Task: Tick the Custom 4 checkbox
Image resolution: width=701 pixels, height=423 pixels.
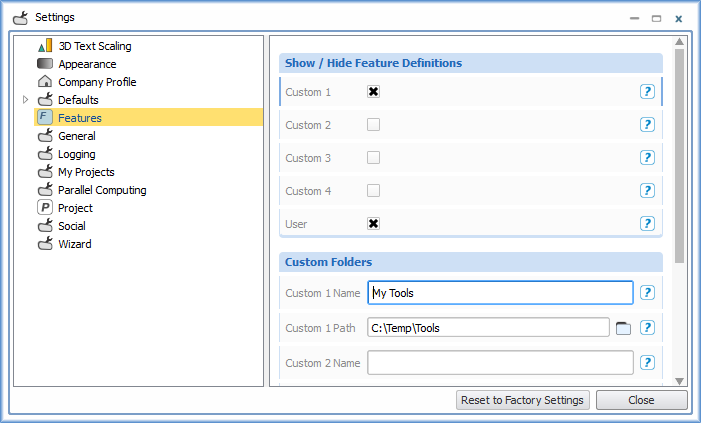Action: point(373,190)
